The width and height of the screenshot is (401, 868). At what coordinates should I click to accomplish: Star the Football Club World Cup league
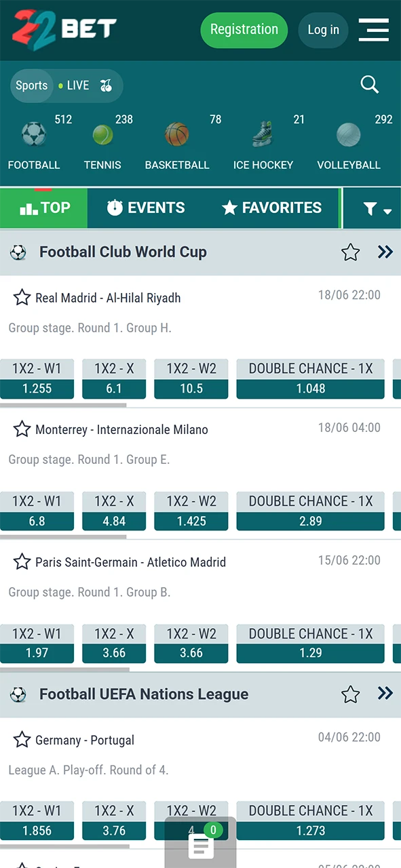coord(350,252)
